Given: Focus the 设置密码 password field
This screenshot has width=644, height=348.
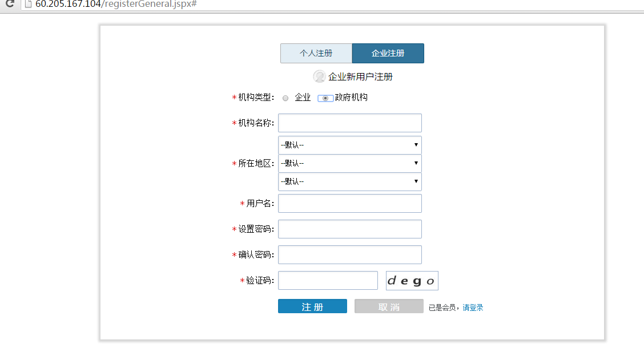Looking at the screenshot, I should 349,229.
